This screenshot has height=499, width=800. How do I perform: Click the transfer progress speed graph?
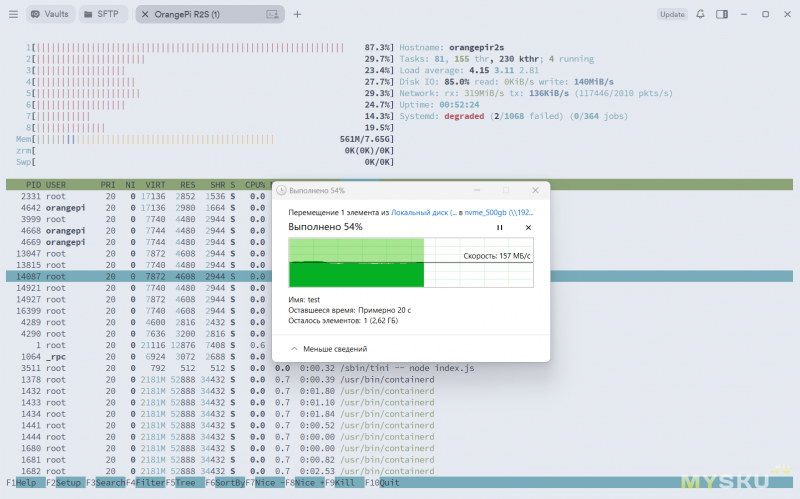tap(411, 263)
